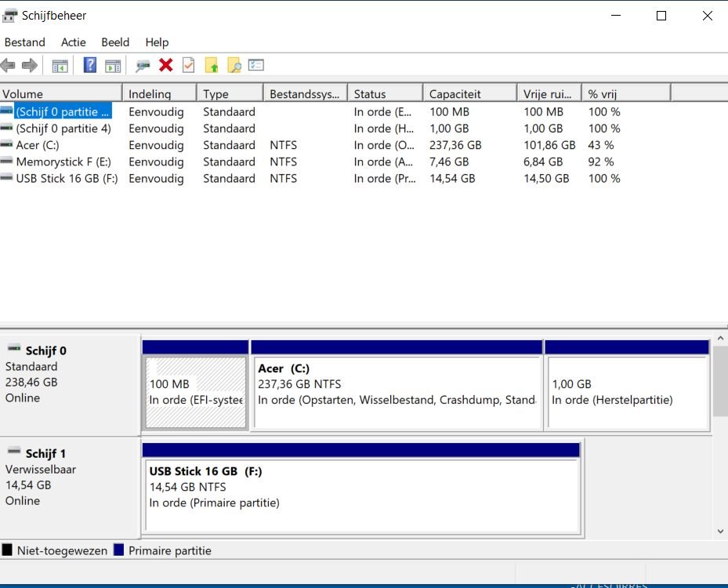Click the magnifier search page icon
728x588 pixels.
pos(234,65)
